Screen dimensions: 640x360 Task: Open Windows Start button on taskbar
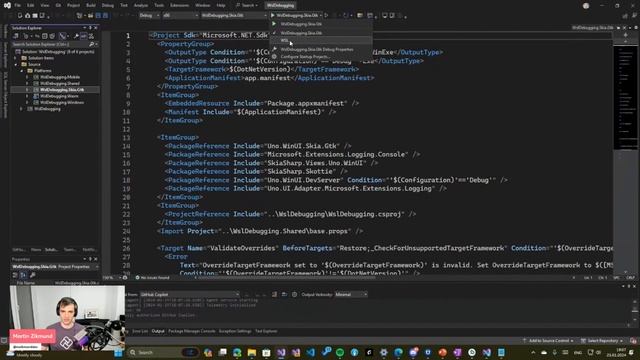(x=118, y=353)
